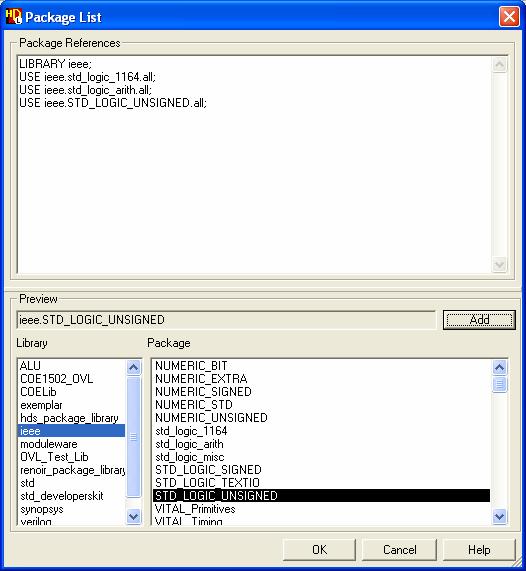Viewport: 526px width, 571px height.
Task: Click the Library list scrollbar thumb
Action: tap(134, 437)
